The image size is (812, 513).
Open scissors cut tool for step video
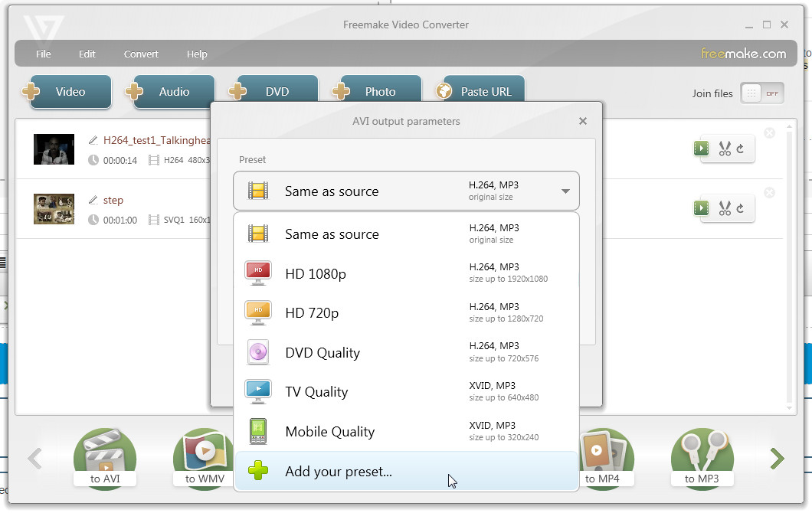725,208
